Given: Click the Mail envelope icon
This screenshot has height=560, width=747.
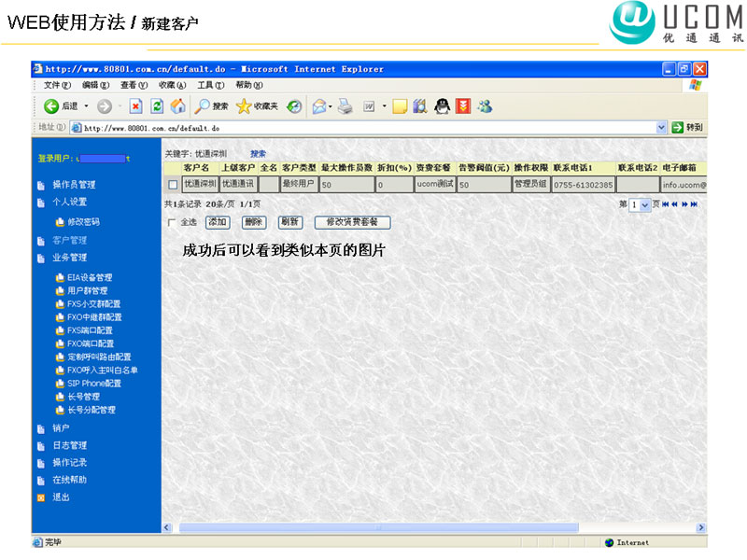Looking at the screenshot, I should (x=318, y=106).
